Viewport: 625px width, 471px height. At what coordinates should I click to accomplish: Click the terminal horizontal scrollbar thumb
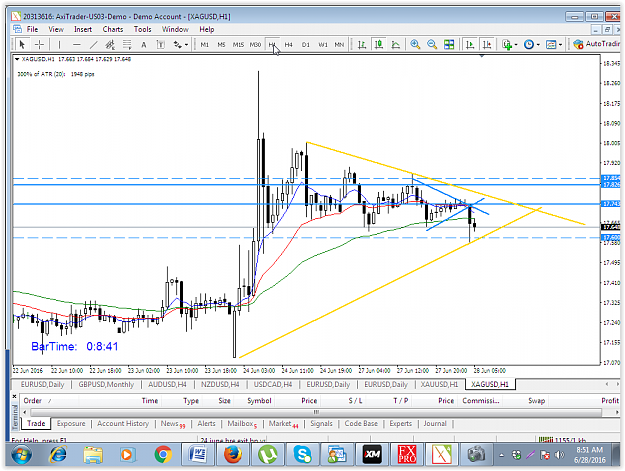point(316,412)
